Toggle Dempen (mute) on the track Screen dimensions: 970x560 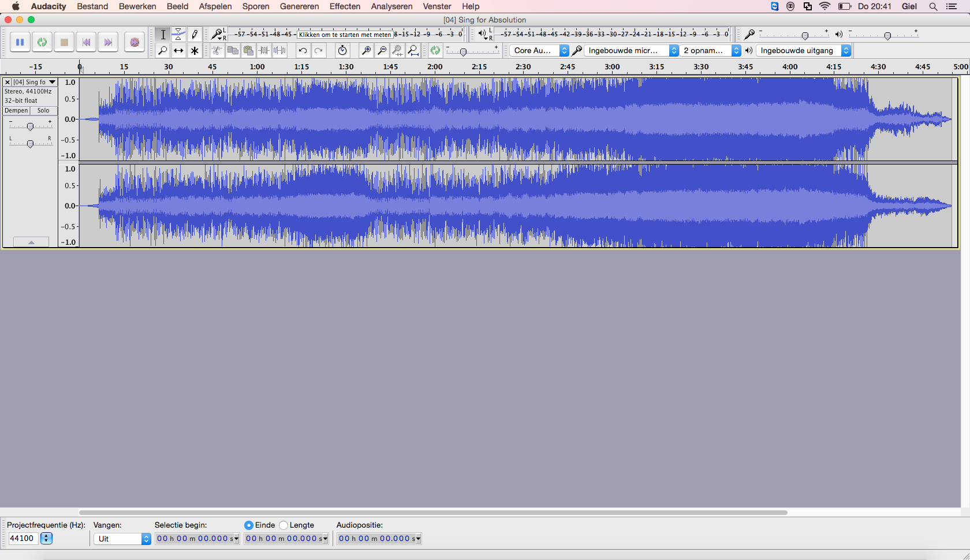[x=16, y=110]
